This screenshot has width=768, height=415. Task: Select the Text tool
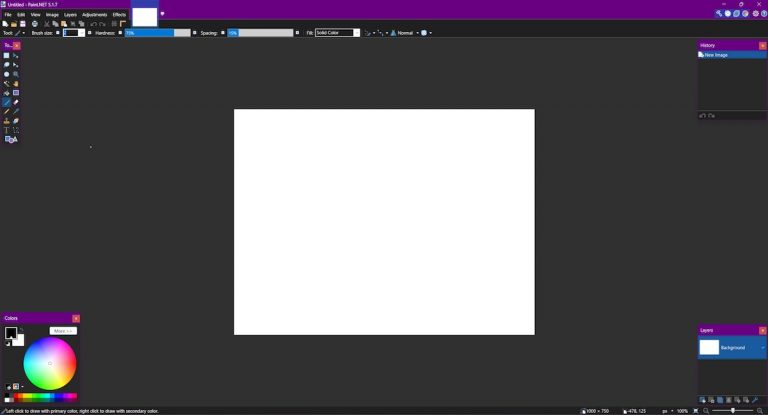(x=6, y=130)
